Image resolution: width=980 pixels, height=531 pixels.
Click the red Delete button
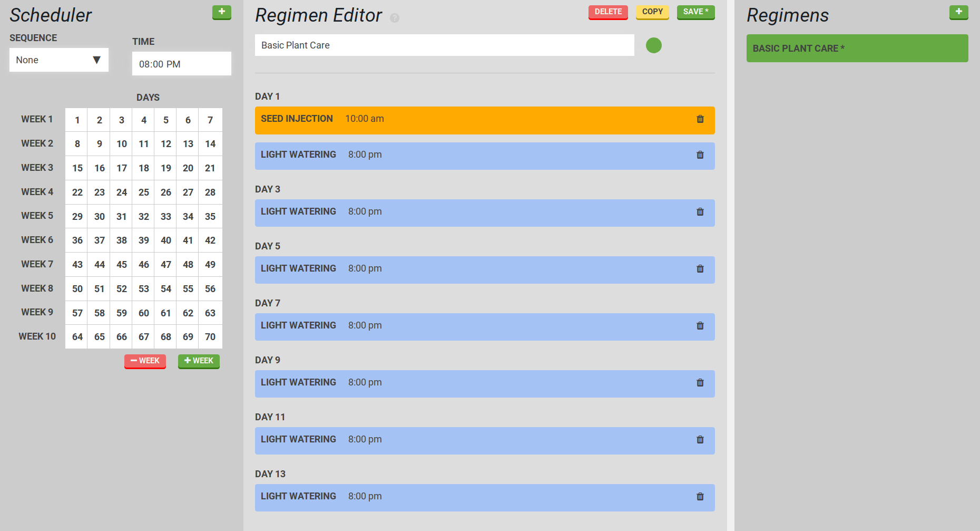[607, 12]
